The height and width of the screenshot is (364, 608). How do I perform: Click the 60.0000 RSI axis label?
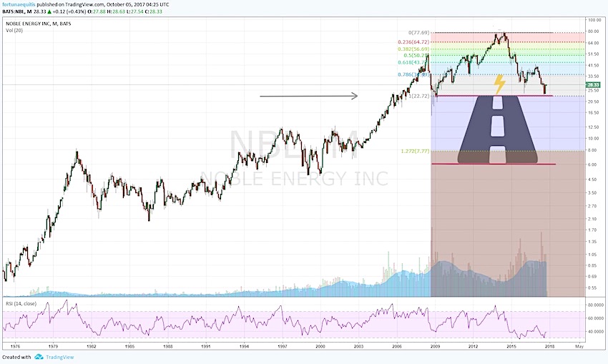(x=596, y=318)
